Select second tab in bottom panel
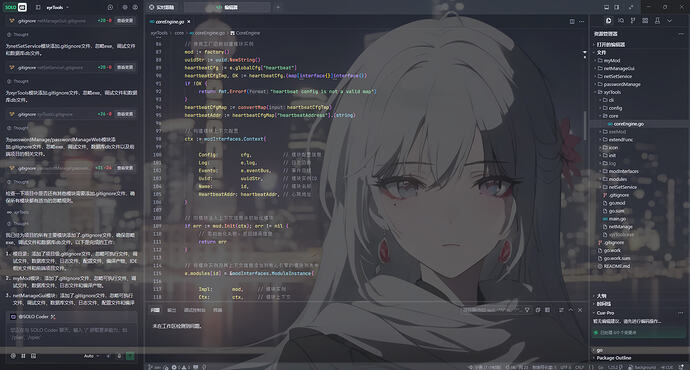The width and height of the screenshot is (690, 370). (x=172, y=310)
